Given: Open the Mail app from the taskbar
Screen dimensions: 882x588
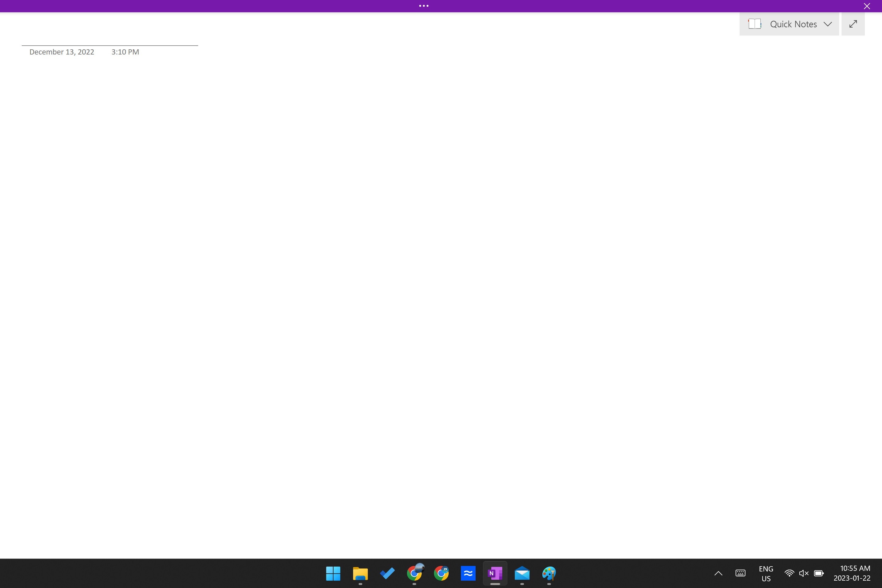Looking at the screenshot, I should point(522,573).
